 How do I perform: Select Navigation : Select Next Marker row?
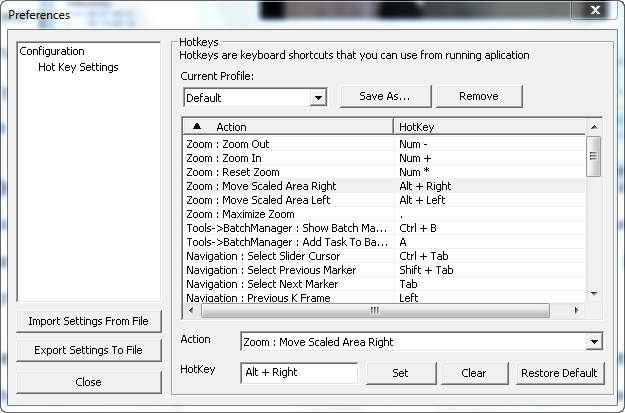point(385,284)
